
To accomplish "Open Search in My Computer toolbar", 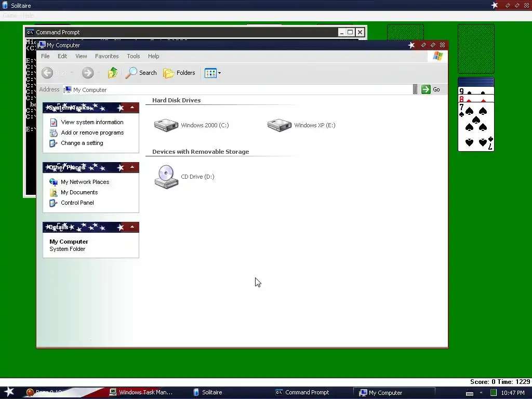I will click(141, 73).
